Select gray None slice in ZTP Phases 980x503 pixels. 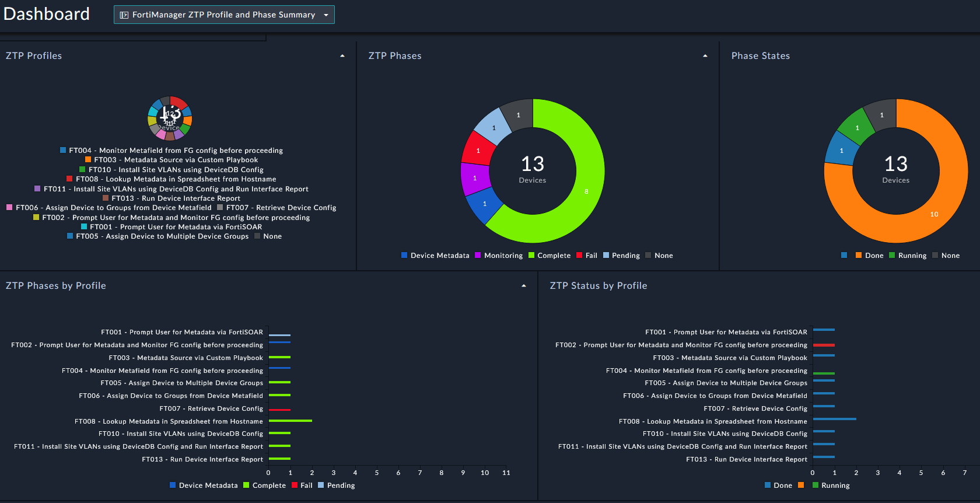[518, 115]
